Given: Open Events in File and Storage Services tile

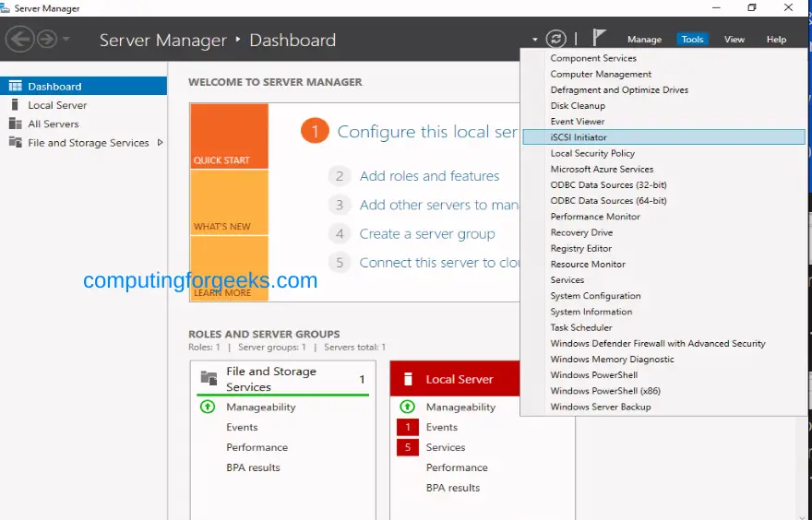Looking at the screenshot, I should coord(242,427).
